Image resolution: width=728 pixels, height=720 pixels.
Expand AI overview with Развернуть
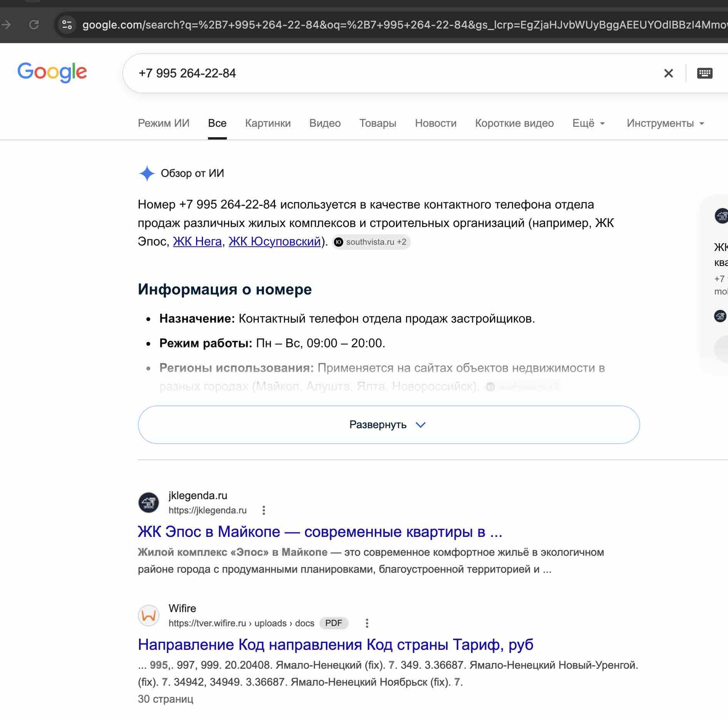click(389, 425)
